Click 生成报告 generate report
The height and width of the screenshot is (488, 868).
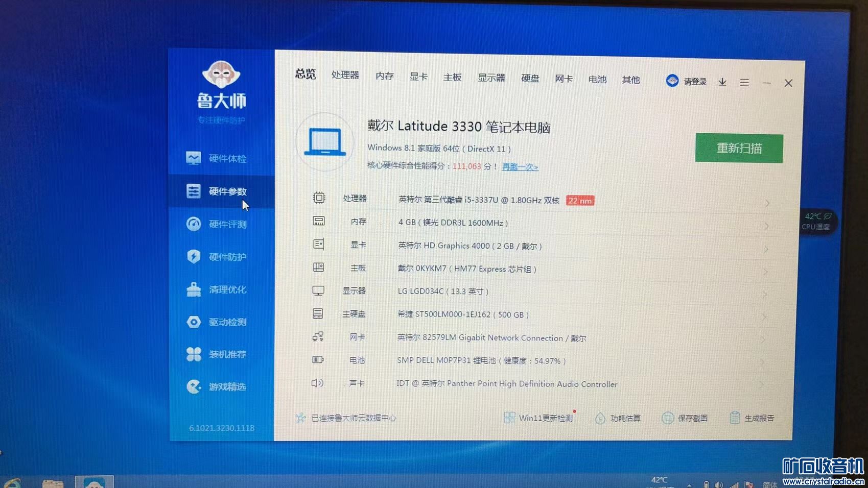[x=752, y=418]
